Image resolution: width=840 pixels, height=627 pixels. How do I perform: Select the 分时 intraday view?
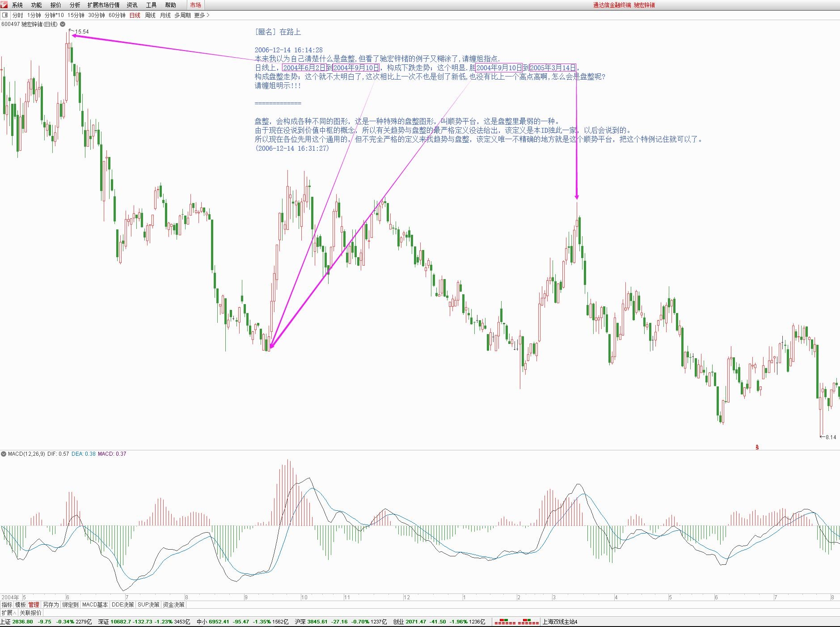[17, 15]
